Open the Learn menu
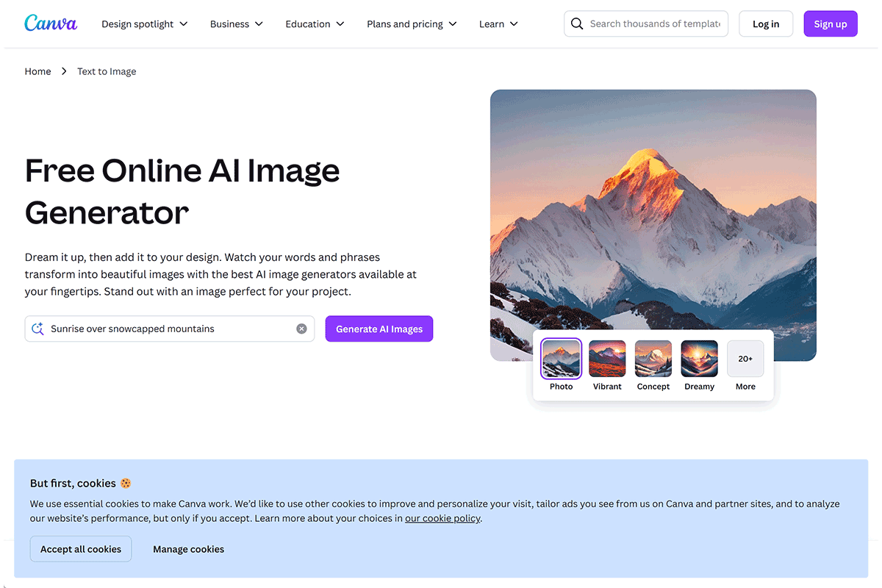This screenshot has height=588, width=882. 498,24
